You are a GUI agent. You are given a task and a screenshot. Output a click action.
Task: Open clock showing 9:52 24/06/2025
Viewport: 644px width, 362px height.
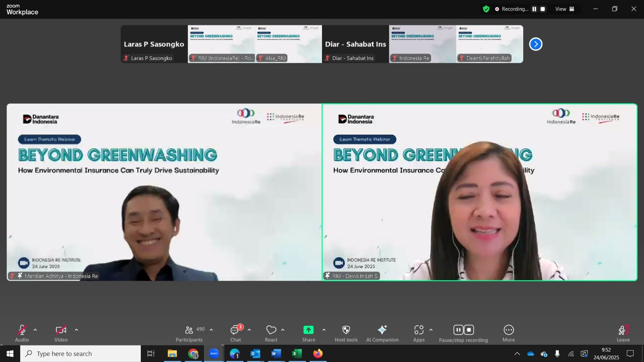point(606,354)
